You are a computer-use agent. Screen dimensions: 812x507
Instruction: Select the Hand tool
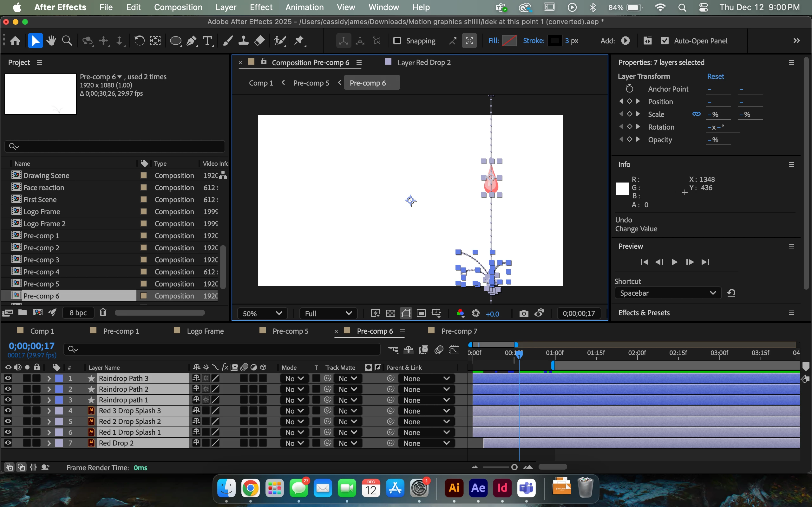pyautogui.click(x=51, y=41)
